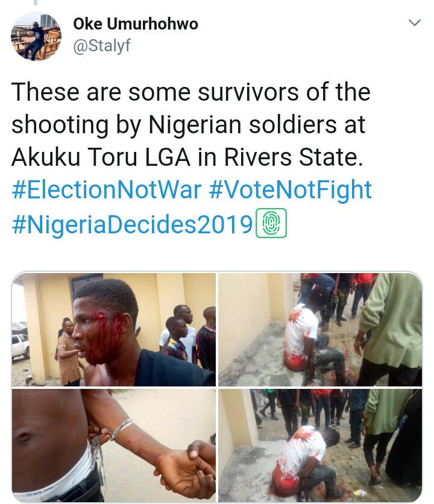Select the #NigeriaDecides2019 hashtag

click(132, 224)
